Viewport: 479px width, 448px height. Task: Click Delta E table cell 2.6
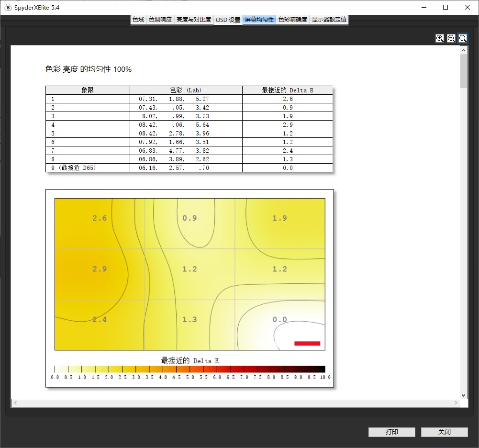[x=288, y=99]
